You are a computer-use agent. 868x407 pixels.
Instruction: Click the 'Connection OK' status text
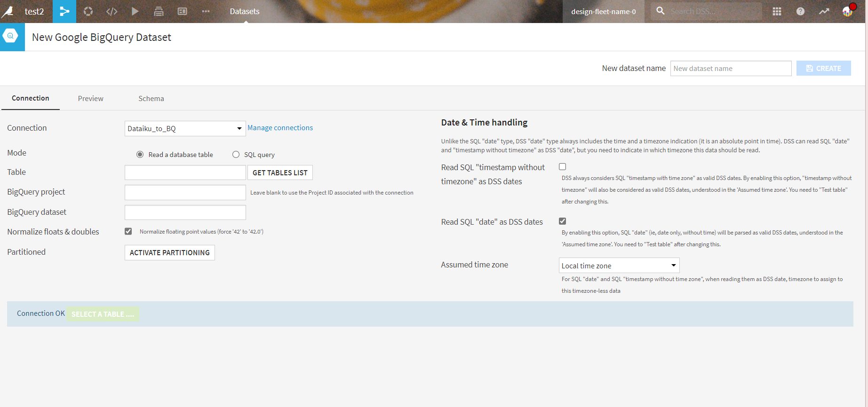click(x=41, y=313)
